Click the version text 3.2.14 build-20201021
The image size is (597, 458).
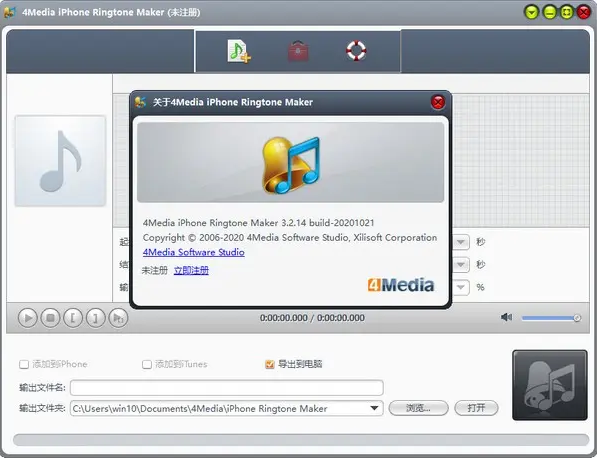point(328,223)
